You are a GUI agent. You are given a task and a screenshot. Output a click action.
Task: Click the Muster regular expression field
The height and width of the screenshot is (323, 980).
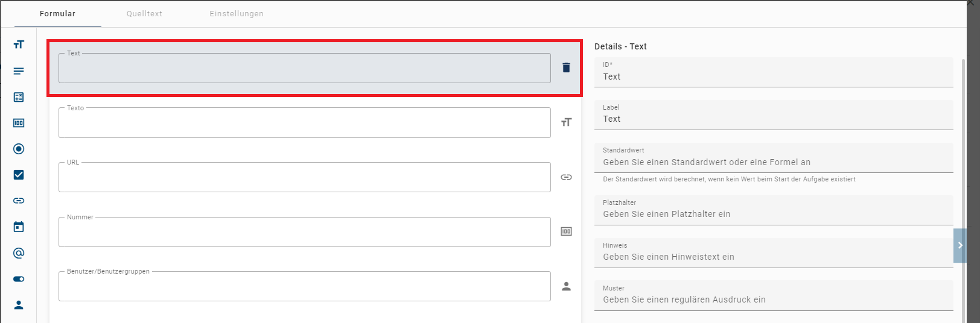(774, 299)
